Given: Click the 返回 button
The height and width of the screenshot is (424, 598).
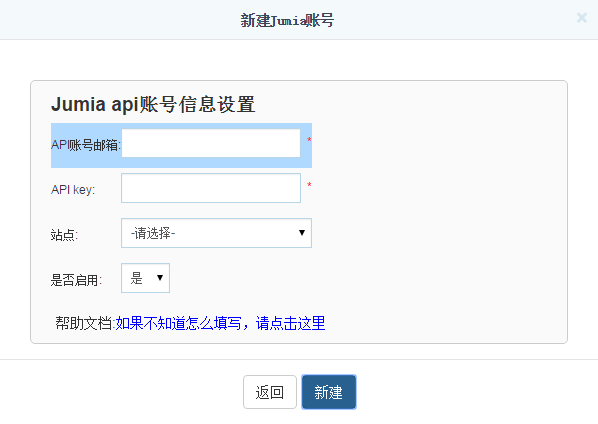Looking at the screenshot, I should point(270,392).
